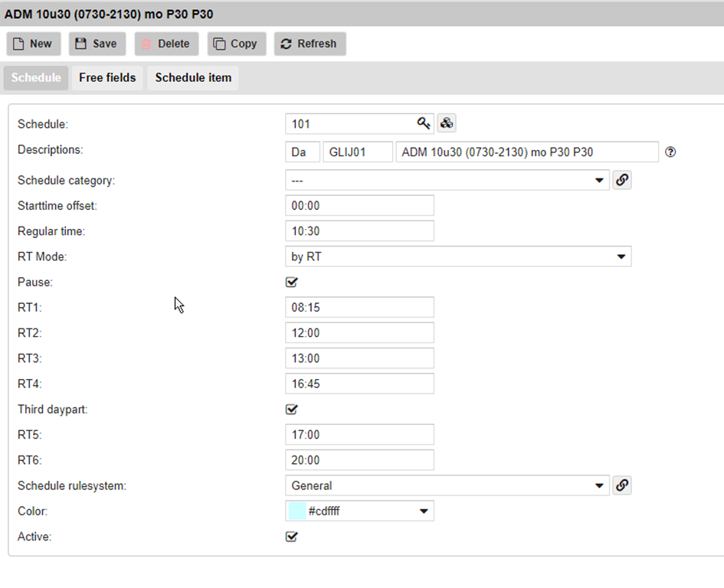
Task: Open the Schedule item tab
Action: click(x=193, y=78)
